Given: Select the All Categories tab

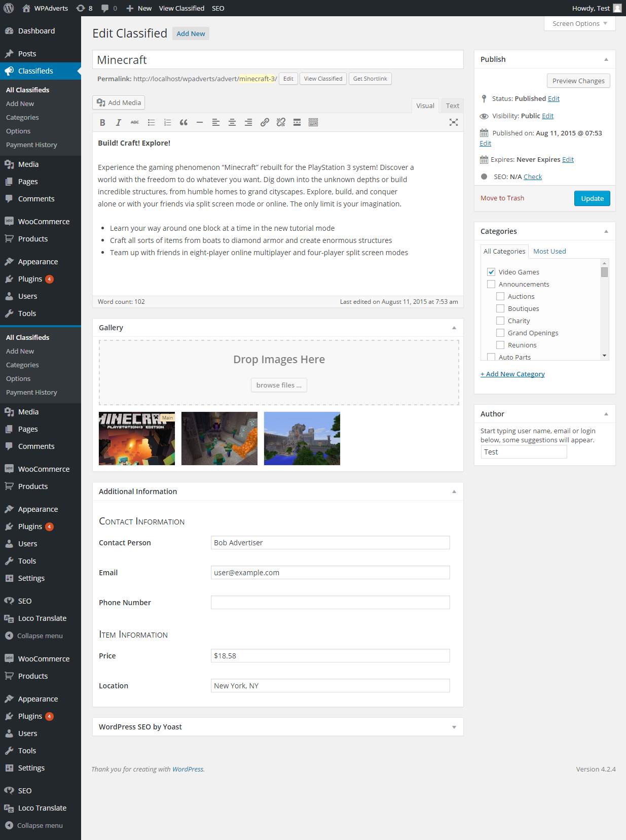Looking at the screenshot, I should (x=504, y=251).
